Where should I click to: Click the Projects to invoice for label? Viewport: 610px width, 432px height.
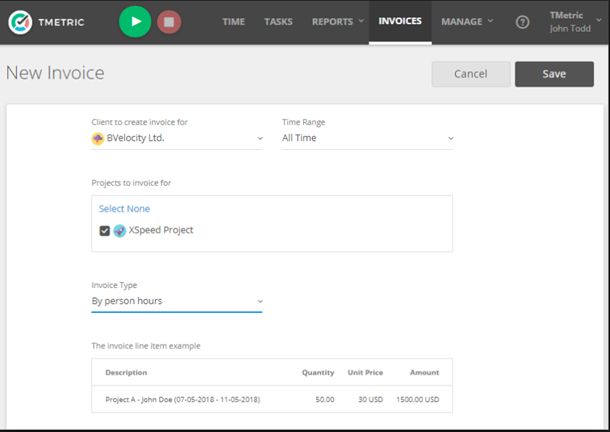pyautogui.click(x=131, y=183)
